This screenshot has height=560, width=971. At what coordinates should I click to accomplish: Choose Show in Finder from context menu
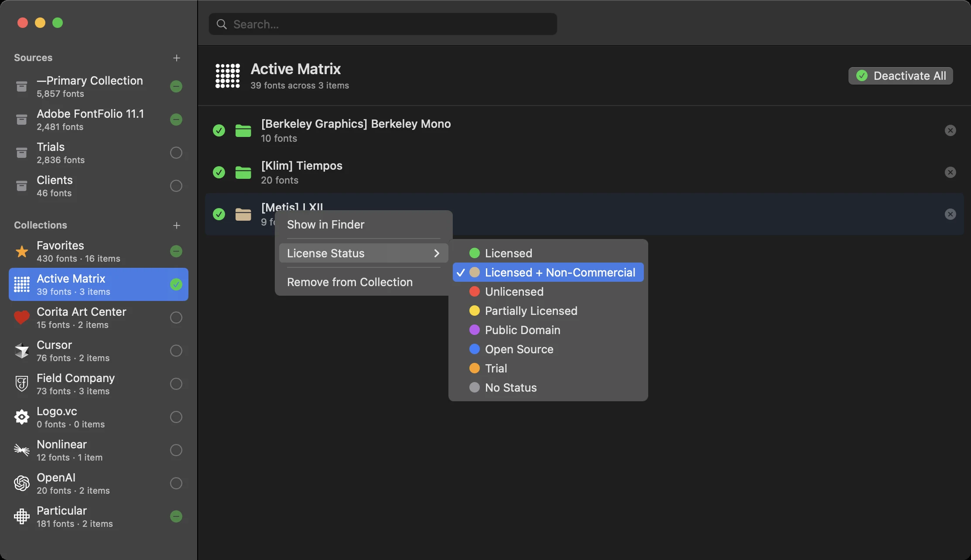(x=363, y=225)
